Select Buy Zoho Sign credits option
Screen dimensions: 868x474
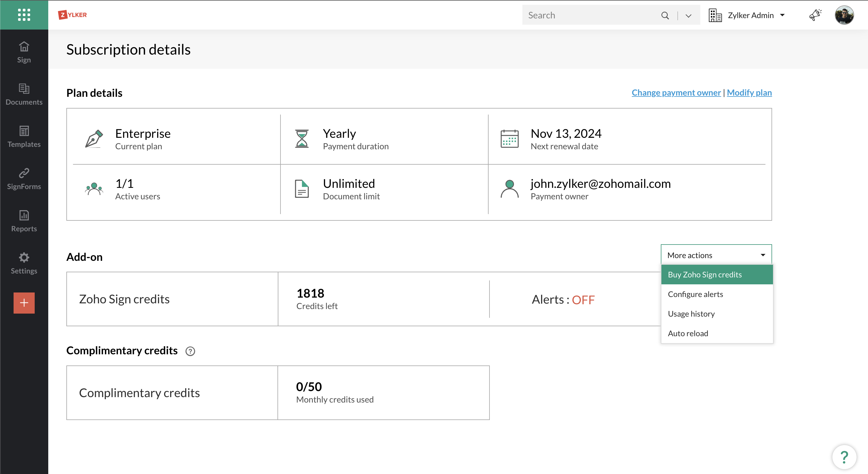pyautogui.click(x=705, y=275)
